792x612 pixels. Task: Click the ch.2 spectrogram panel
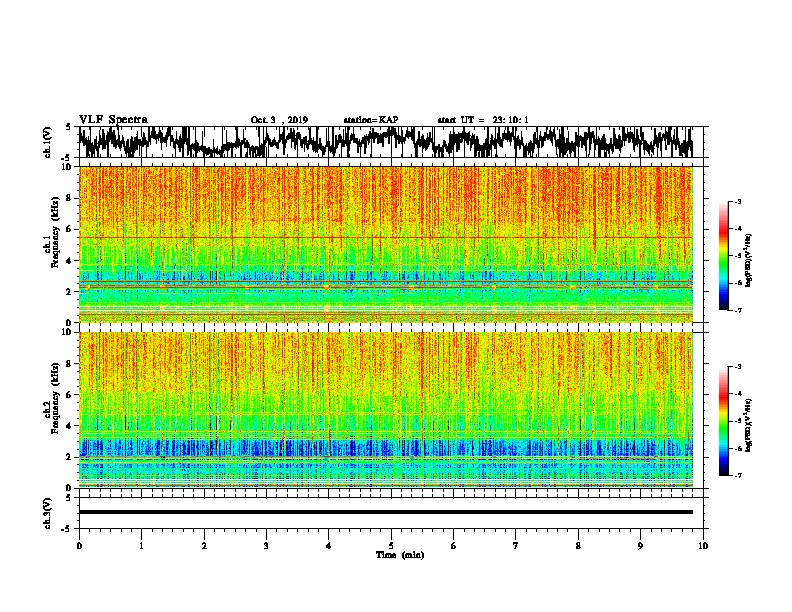point(386,410)
